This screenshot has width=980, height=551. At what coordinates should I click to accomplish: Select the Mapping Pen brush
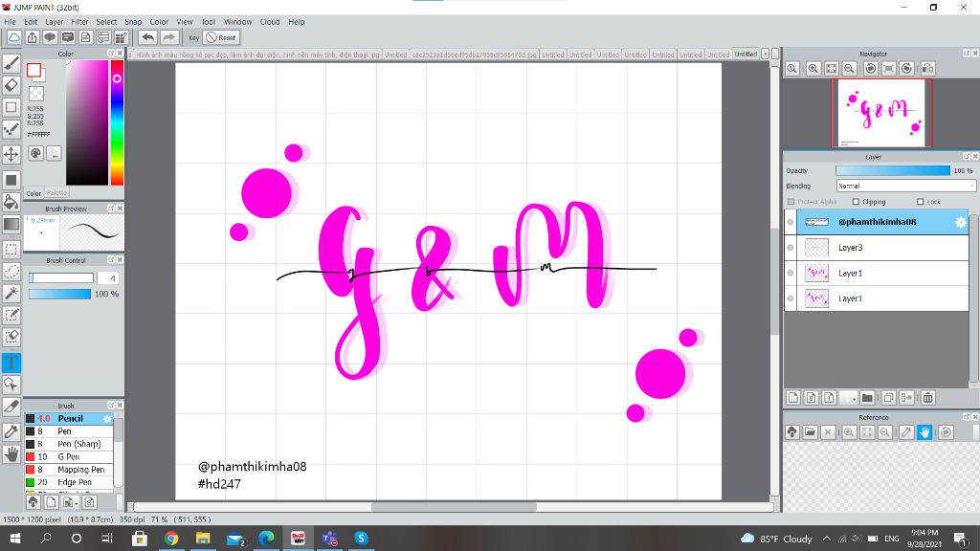69,469
